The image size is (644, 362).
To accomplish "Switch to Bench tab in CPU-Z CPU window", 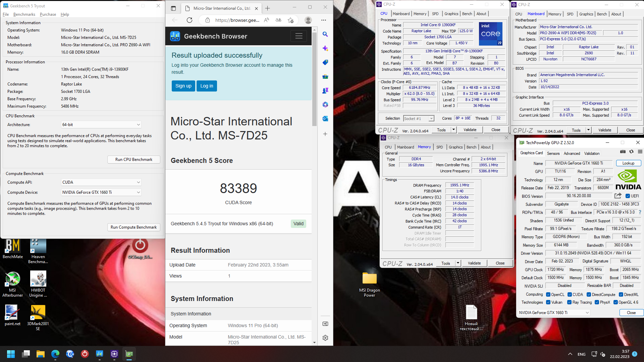I will [x=467, y=14].
